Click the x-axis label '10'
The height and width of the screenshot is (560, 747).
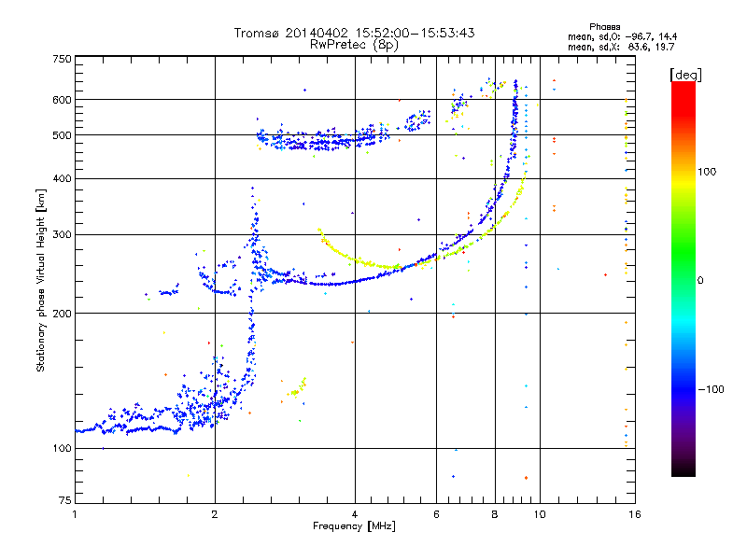tap(540, 514)
